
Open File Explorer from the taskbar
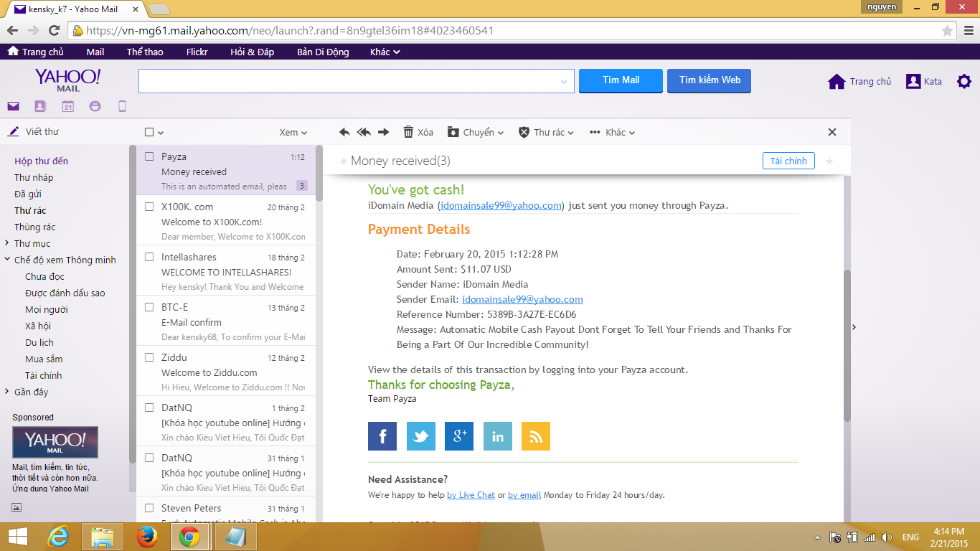click(103, 537)
